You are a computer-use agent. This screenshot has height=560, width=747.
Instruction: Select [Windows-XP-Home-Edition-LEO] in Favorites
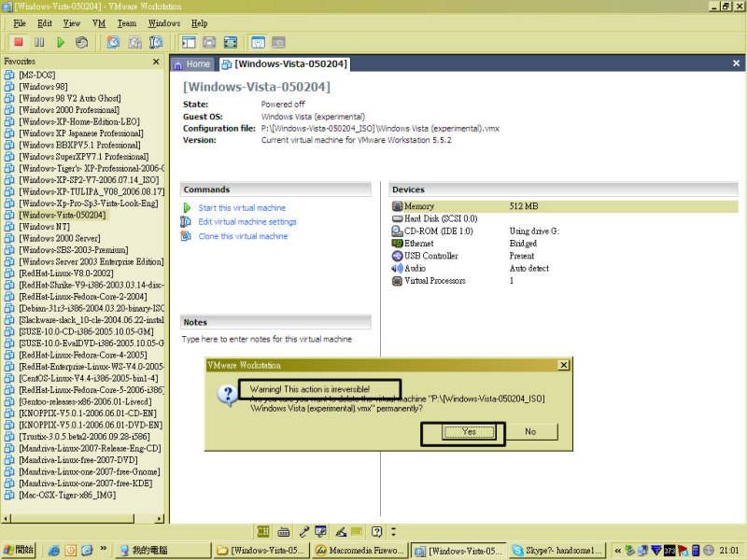click(x=79, y=121)
